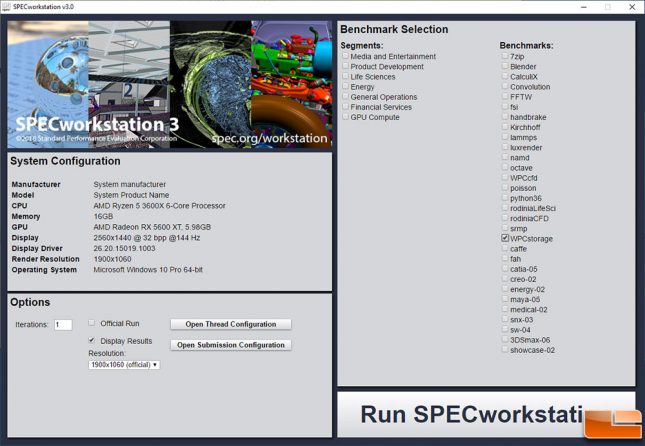Click the Render Resolution value 1900x1060

[x=112, y=259]
